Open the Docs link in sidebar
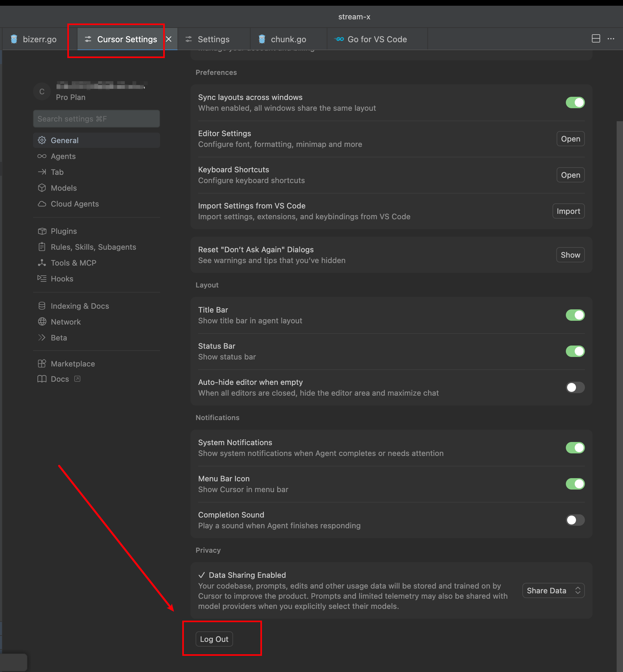This screenshot has width=623, height=672. pos(60,379)
